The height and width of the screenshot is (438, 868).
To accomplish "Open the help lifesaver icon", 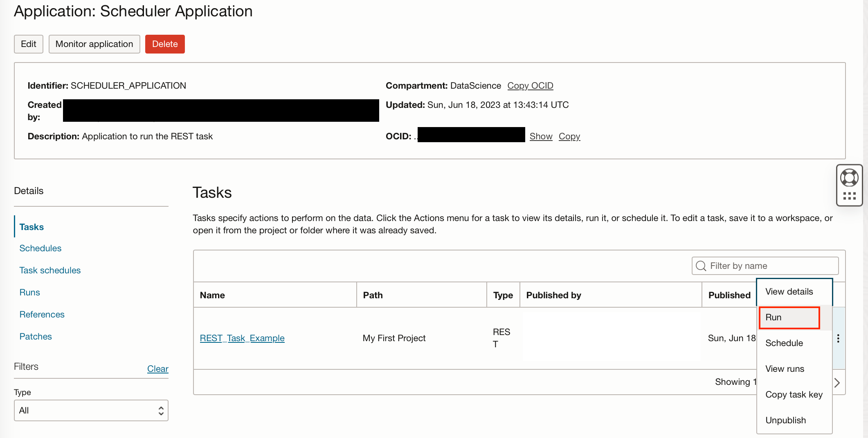I will (x=850, y=177).
